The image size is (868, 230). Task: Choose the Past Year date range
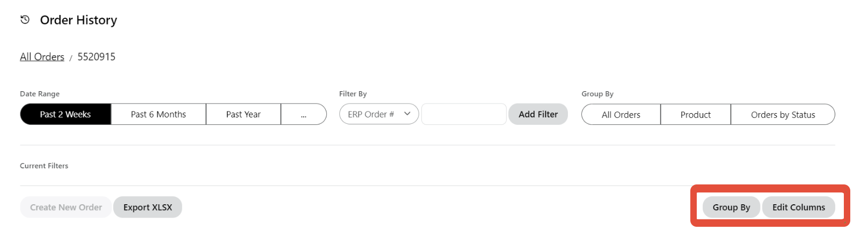click(243, 114)
